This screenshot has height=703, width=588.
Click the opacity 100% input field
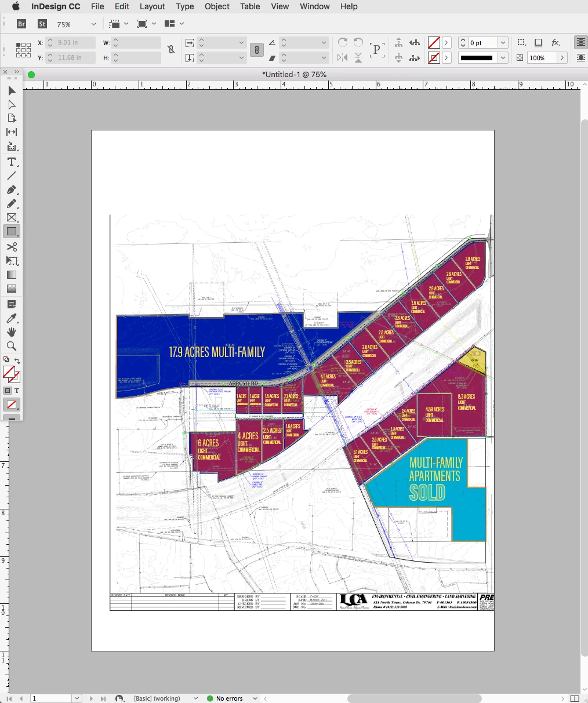point(542,58)
